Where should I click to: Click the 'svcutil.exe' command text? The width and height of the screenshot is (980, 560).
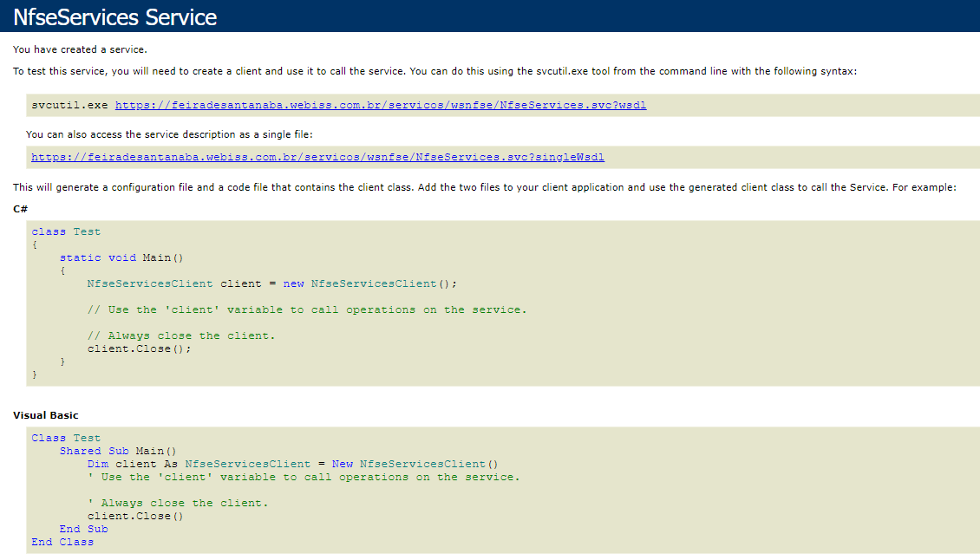pos(69,105)
